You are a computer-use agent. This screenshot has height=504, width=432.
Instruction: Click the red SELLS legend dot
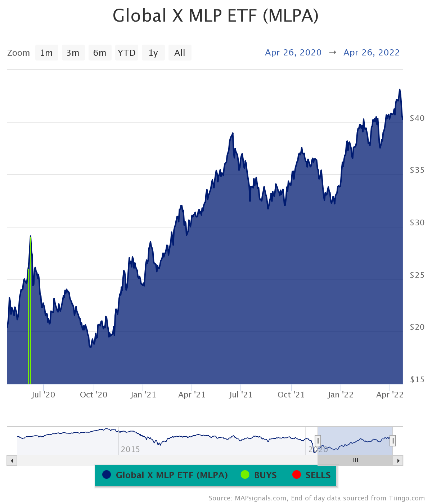click(x=296, y=475)
